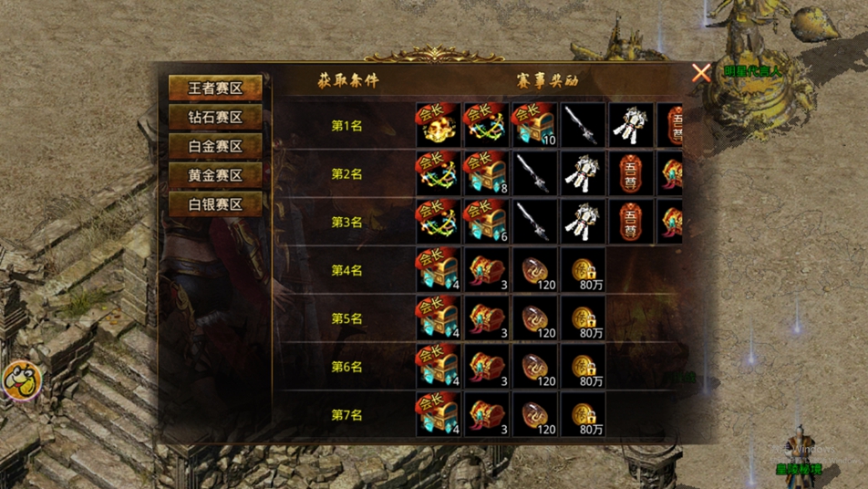
Task: Select the sword reward icon in 第1名 row
Action: [x=583, y=125]
